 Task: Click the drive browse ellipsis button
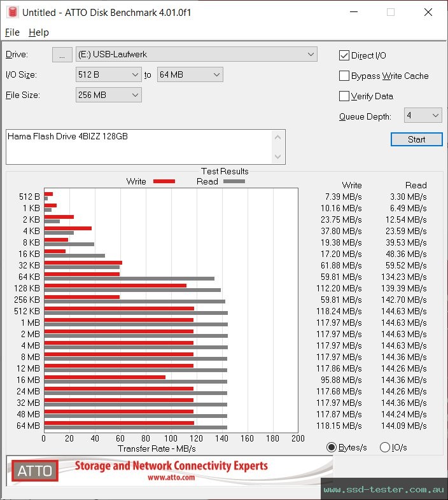(x=62, y=55)
